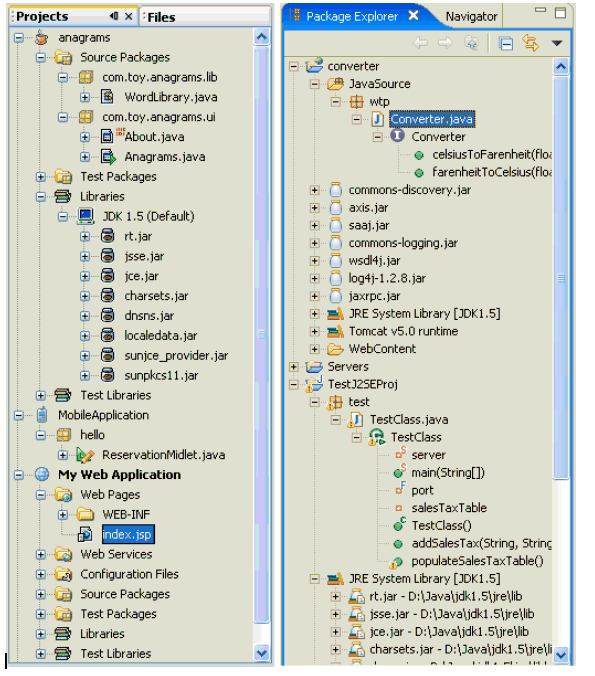Image resolution: width=595 pixels, height=676 pixels.
Task: Click the Projects panel scroll down arrow
Action: (x=262, y=653)
